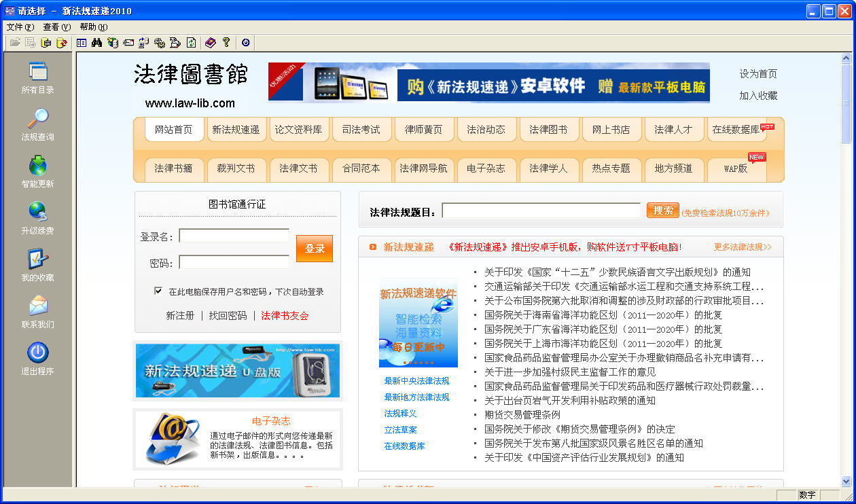856x504 pixels.
Task: Open the 查看 menu
Action: [x=56, y=27]
